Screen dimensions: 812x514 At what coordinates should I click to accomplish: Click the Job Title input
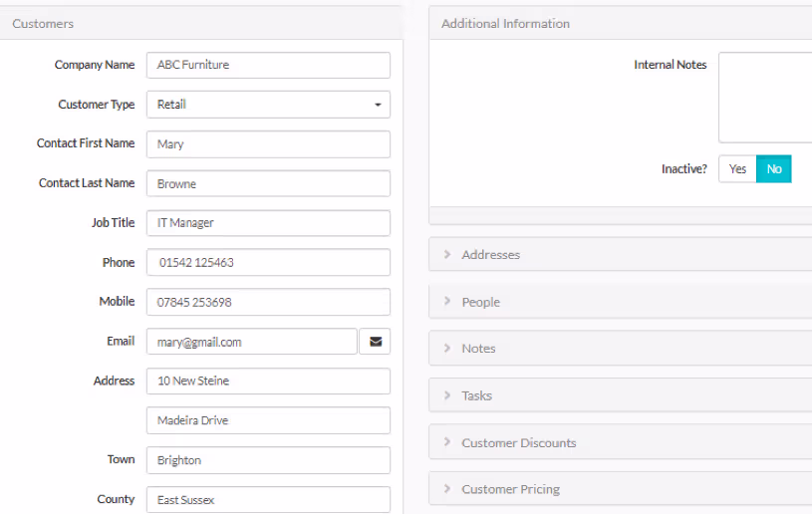[x=268, y=223]
